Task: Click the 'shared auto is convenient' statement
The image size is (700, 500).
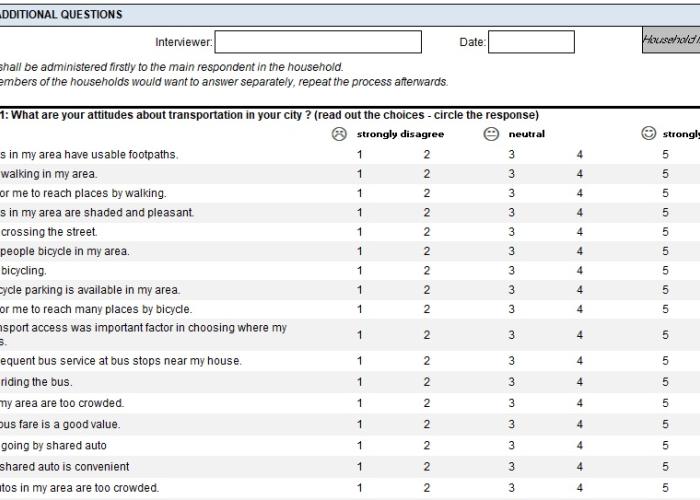Action: pos(65,467)
